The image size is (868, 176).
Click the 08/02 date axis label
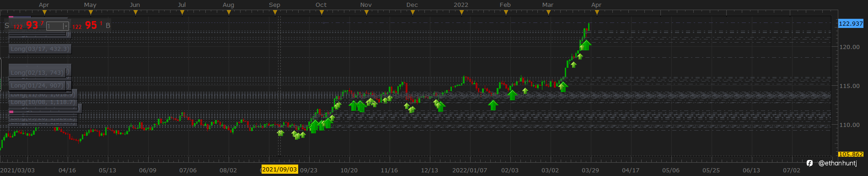(228, 170)
